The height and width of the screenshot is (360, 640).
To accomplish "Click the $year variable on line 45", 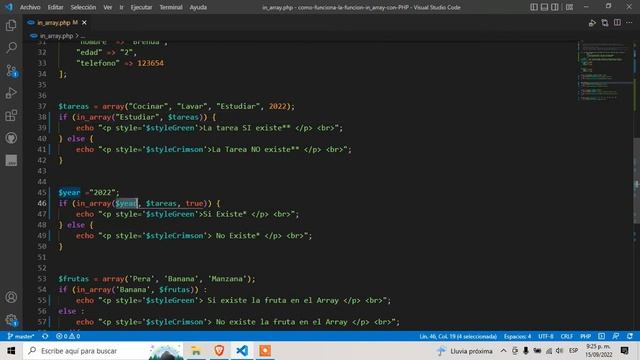I will [x=69, y=193].
